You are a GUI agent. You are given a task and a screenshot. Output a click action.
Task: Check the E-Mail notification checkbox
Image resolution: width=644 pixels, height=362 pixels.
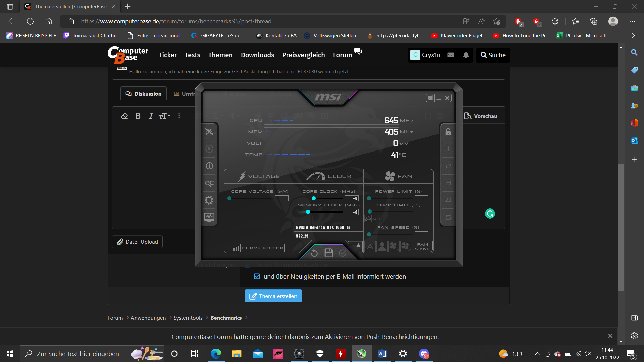257,276
